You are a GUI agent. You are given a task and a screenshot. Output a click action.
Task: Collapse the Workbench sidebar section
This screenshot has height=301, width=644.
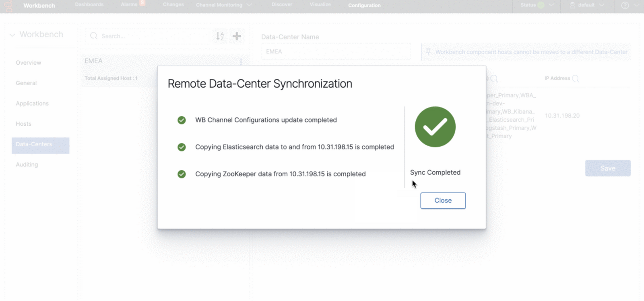(12, 35)
